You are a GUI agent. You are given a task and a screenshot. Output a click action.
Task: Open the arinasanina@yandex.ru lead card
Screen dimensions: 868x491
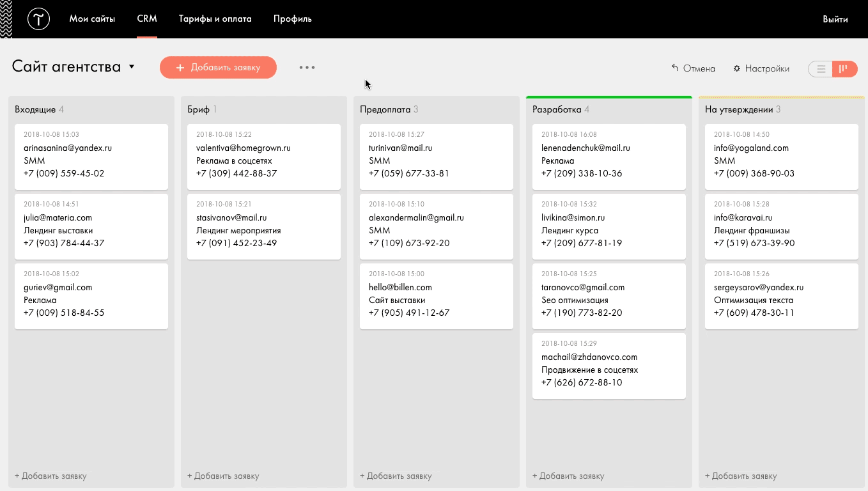[91, 157]
